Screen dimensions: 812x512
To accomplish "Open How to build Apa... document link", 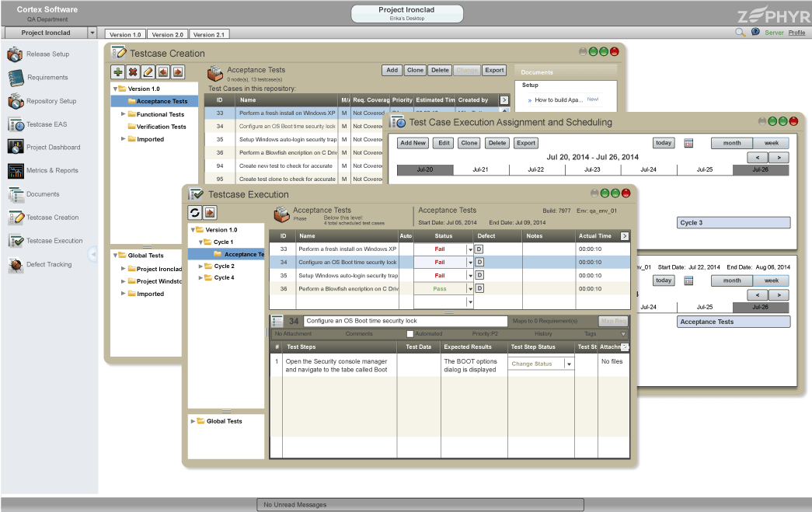I will [x=558, y=100].
